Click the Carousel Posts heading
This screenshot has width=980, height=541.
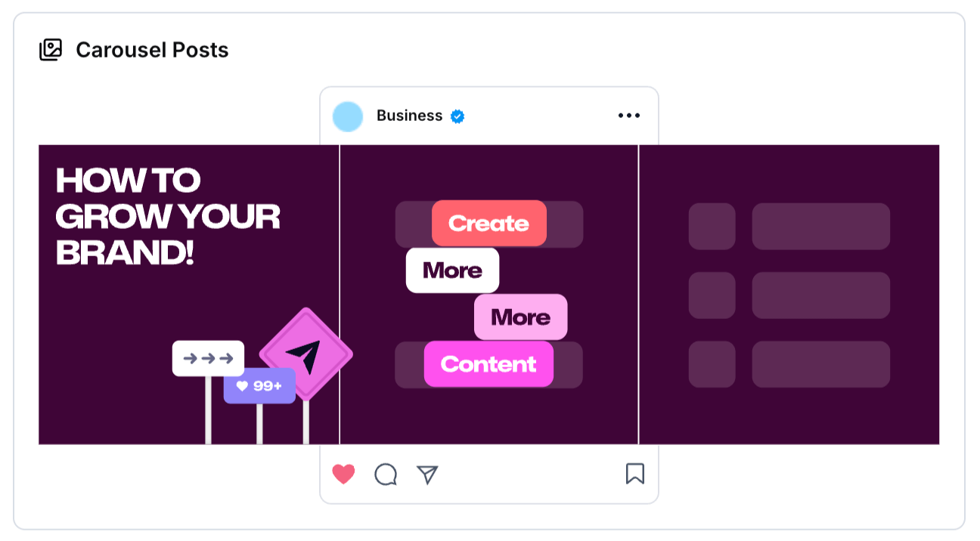tap(152, 51)
